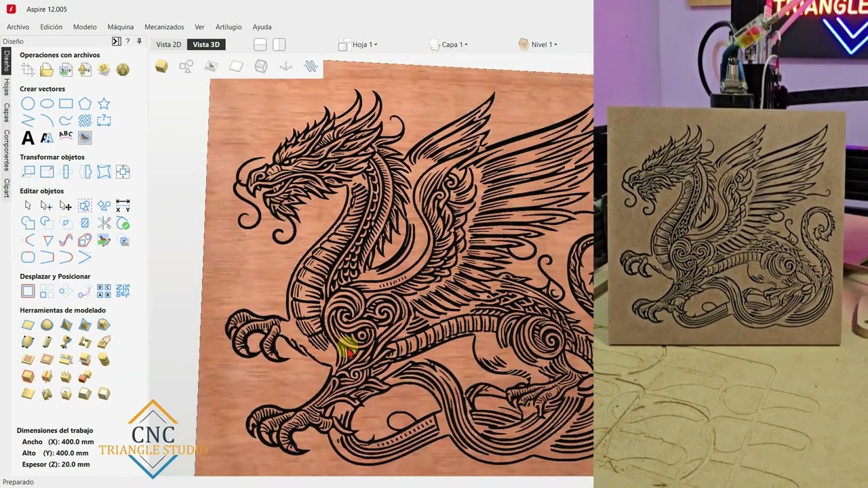Select the draw circle tool
This screenshot has width=868, height=488.
click(28, 104)
